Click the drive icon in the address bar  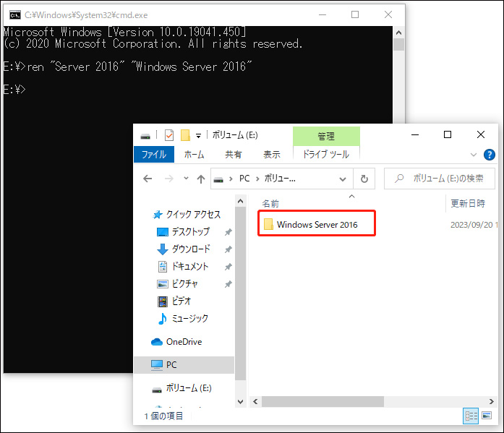pos(218,179)
